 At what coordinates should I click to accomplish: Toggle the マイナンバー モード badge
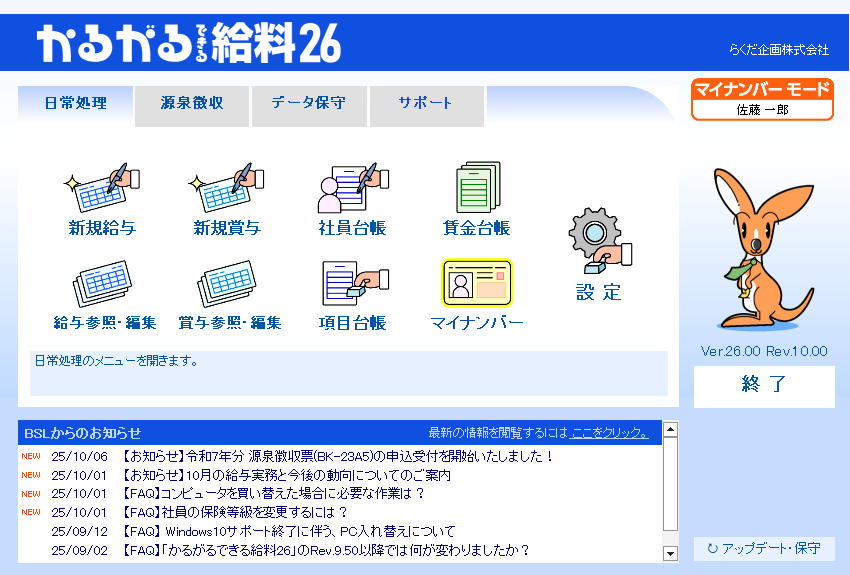(x=763, y=99)
